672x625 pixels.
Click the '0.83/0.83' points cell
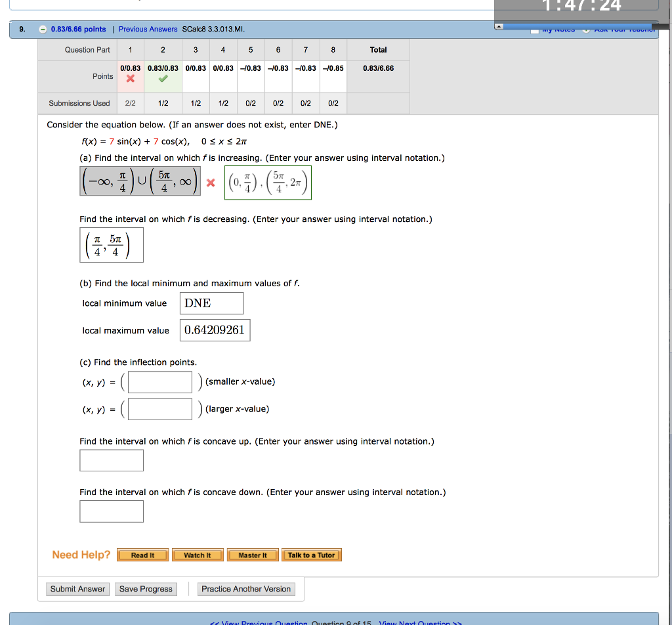163,68
